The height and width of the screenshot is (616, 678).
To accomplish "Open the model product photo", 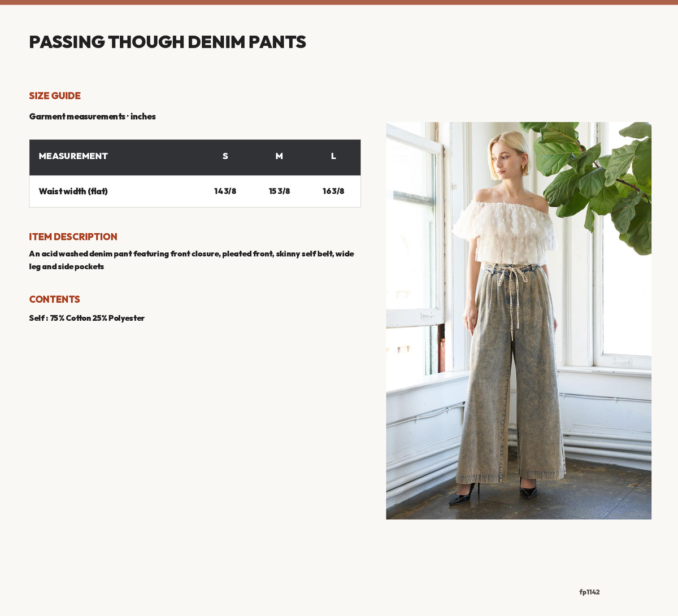I will (519, 321).
